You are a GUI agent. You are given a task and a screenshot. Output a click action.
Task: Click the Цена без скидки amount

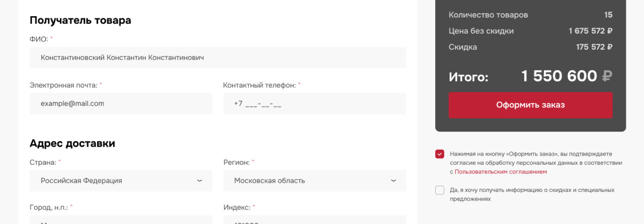(590, 31)
